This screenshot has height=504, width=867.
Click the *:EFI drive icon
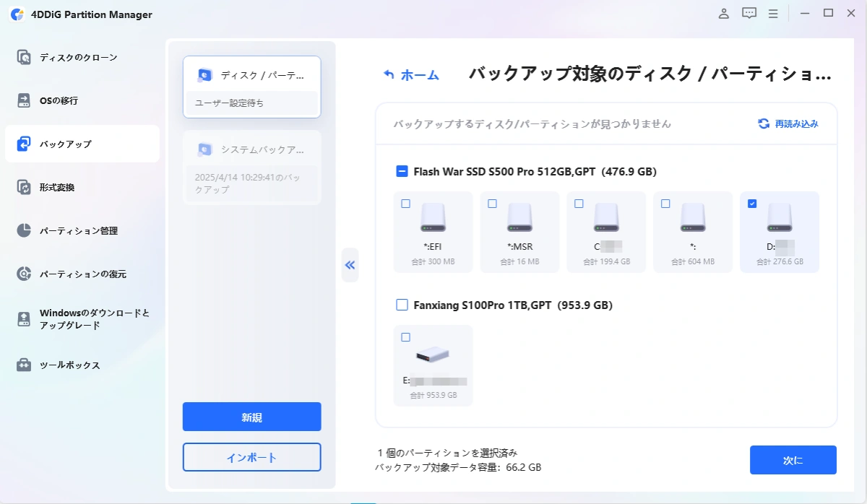coord(433,217)
